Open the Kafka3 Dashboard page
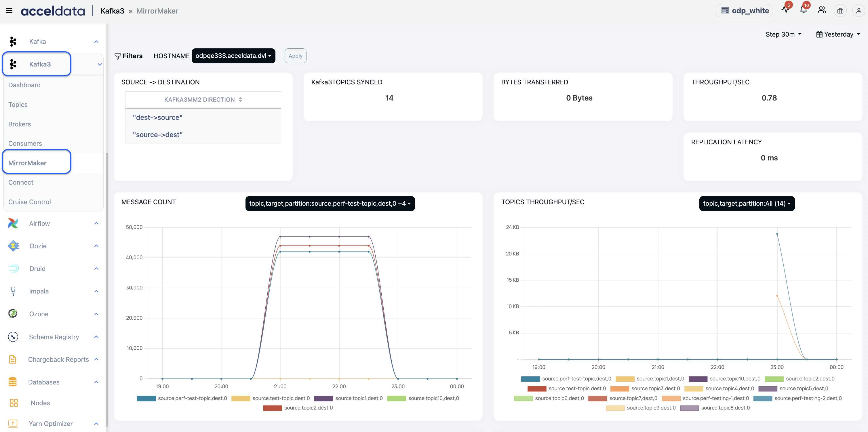Image resolution: width=868 pixels, height=432 pixels. [x=24, y=85]
